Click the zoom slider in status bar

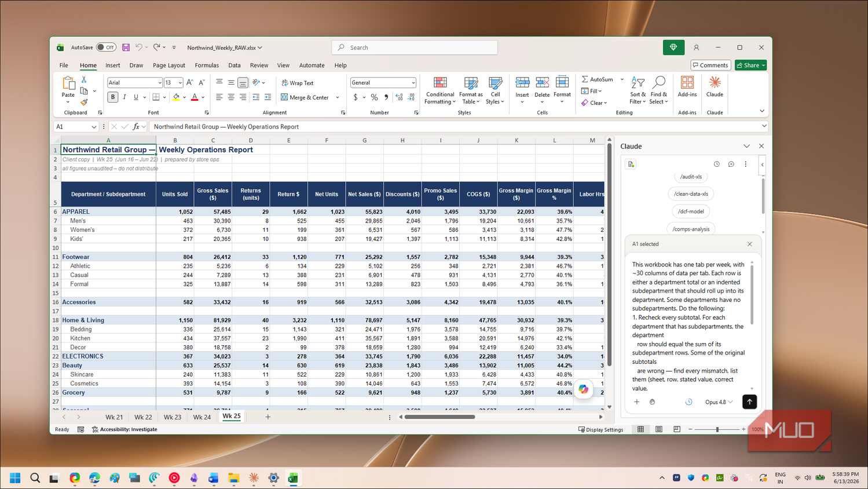coord(717,429)
